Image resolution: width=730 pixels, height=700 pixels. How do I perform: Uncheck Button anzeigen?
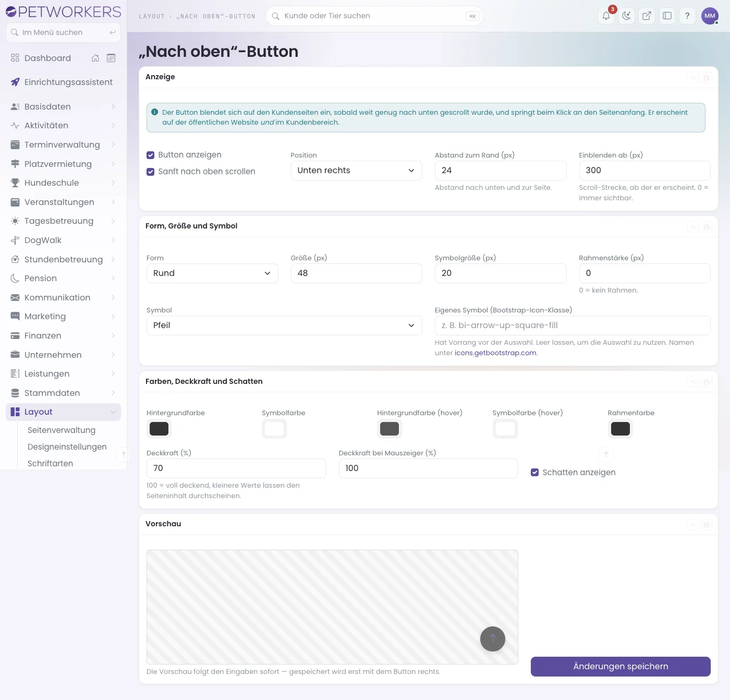pos(151,155)
